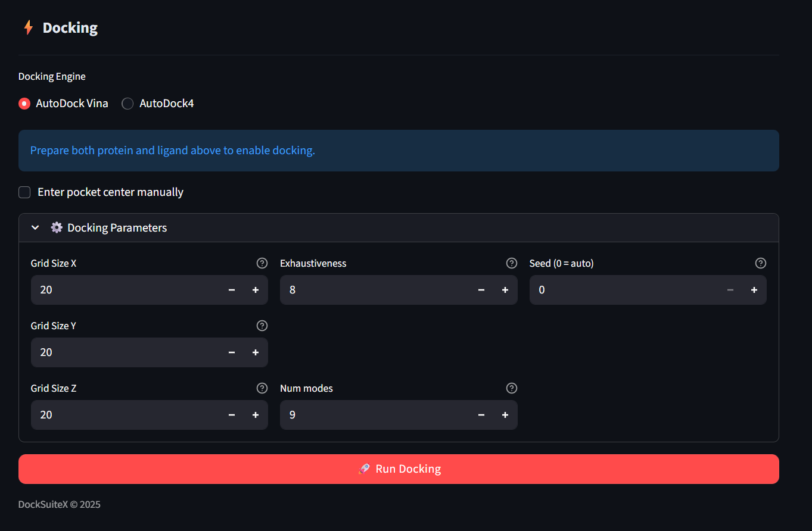Increase Grid Size Y value
Screen dimensions: 812x531
tap(256, 352)
